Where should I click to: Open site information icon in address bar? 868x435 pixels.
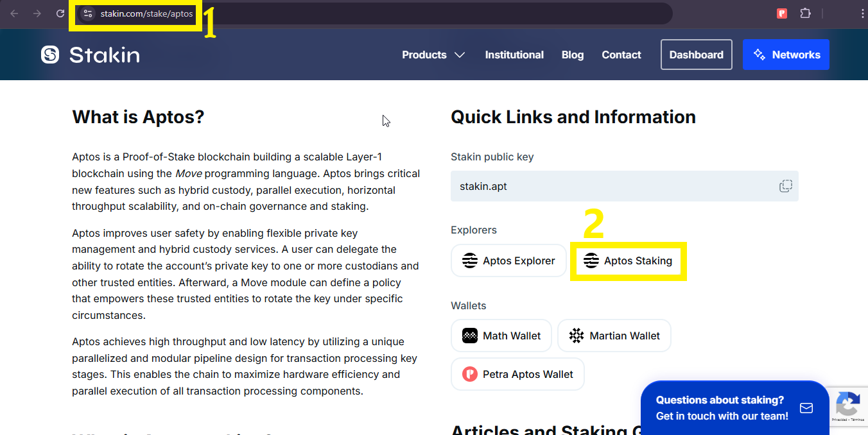tap(88, 13)
